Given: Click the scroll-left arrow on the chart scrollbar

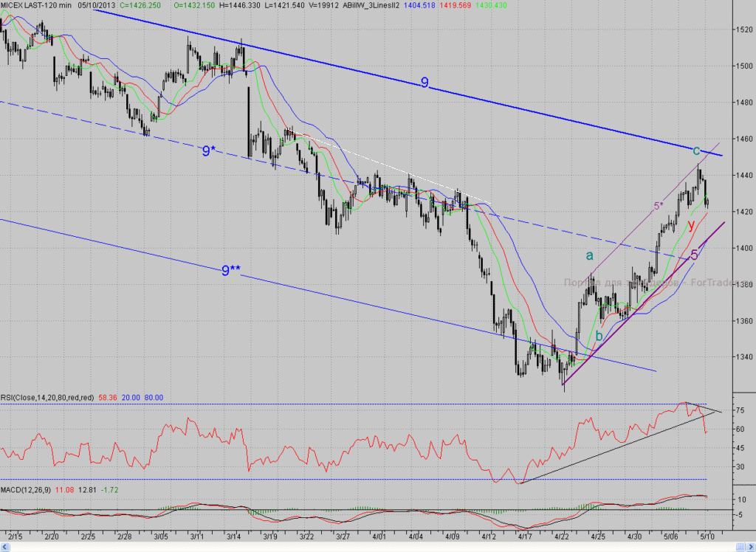Looking at the screenshot, I should [5, 548].
